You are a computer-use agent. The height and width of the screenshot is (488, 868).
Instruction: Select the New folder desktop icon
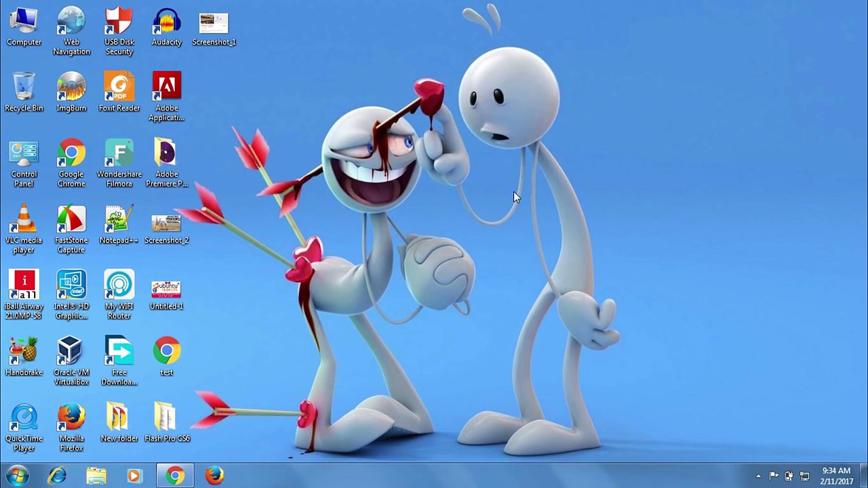[x=119, y=423]
